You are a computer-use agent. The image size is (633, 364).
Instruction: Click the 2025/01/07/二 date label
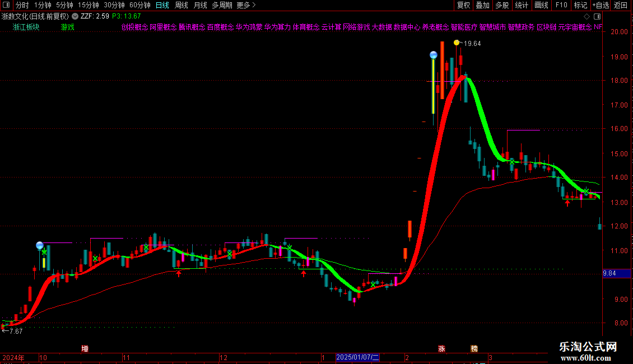pyautogui.click(x=358, y=357)
